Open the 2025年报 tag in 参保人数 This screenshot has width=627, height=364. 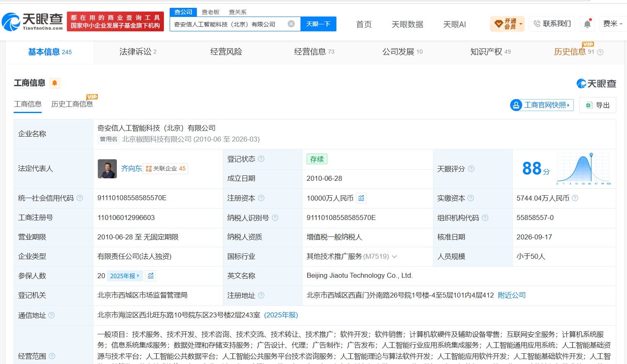coord(125,276)
